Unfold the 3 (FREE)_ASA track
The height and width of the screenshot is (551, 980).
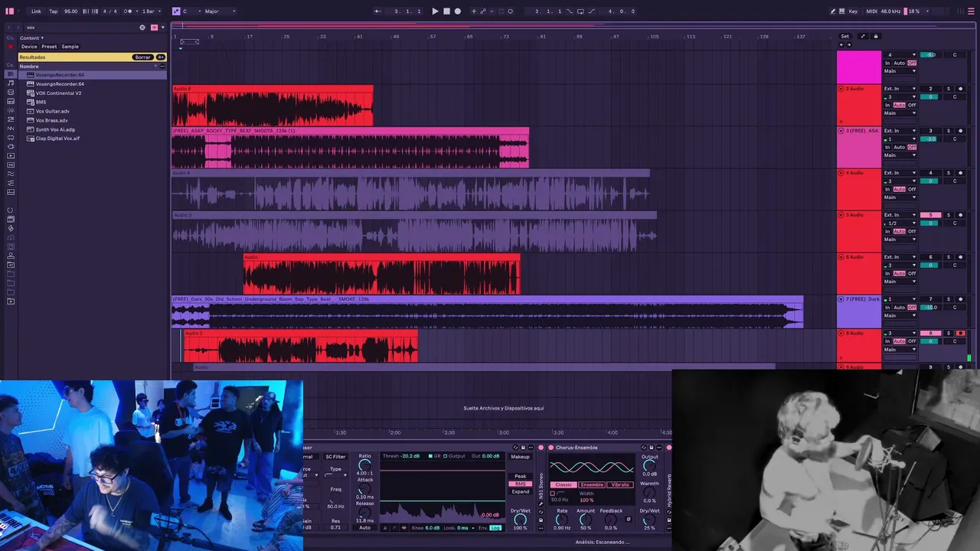click(841, 131)
